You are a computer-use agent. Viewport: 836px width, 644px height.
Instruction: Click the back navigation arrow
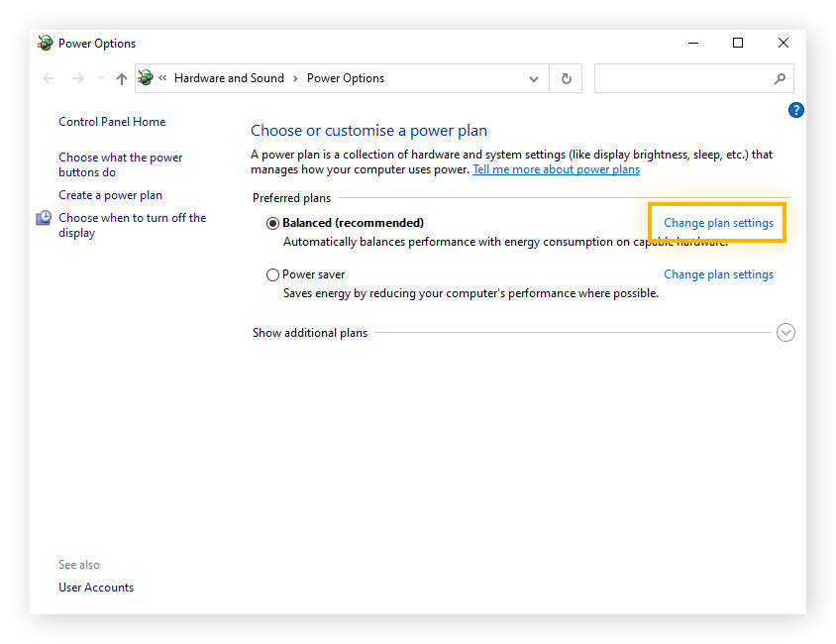click(x=49, y=78)
